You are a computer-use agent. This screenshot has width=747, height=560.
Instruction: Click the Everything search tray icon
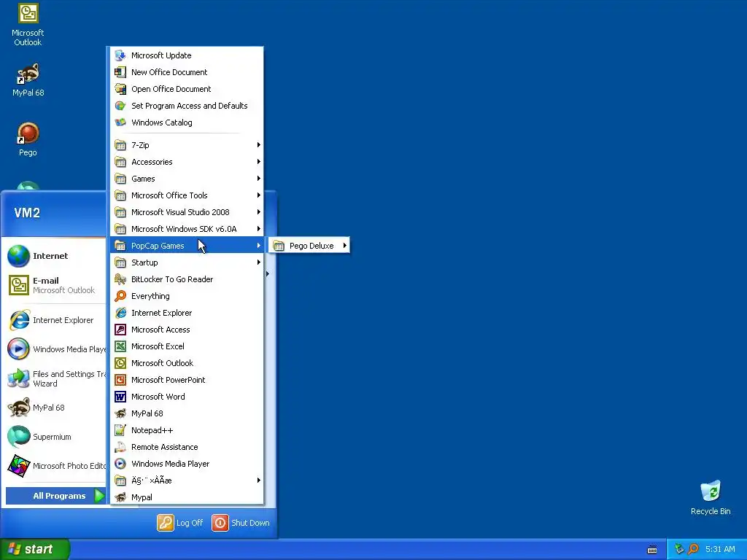tap(693, 549)
